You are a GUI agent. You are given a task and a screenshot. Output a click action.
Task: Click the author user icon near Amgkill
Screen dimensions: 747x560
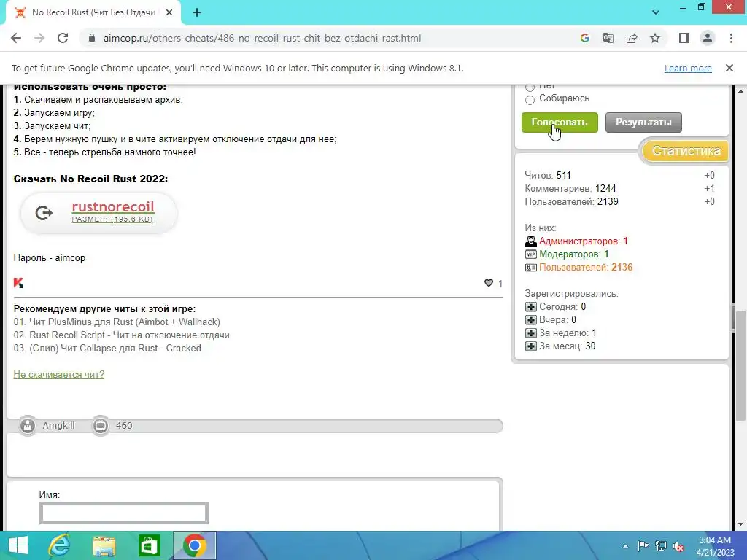[x=28, y=426]
